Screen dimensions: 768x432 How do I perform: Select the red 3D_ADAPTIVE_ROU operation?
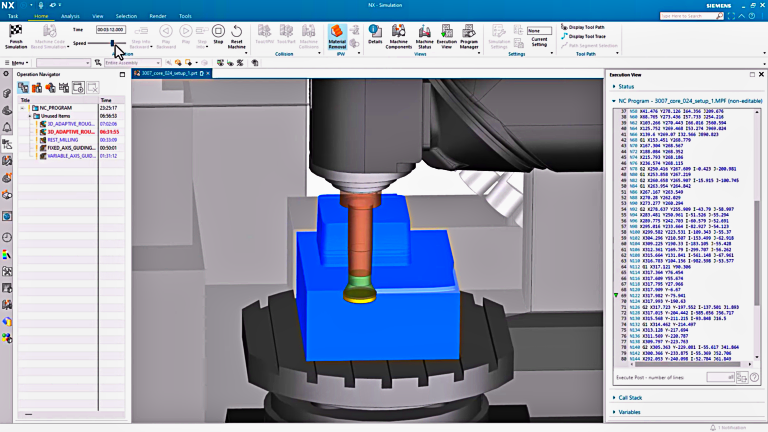pos(71,132)
